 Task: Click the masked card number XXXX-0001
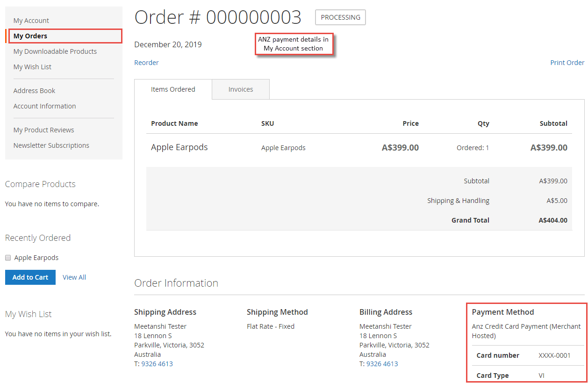tap(554, 355)
